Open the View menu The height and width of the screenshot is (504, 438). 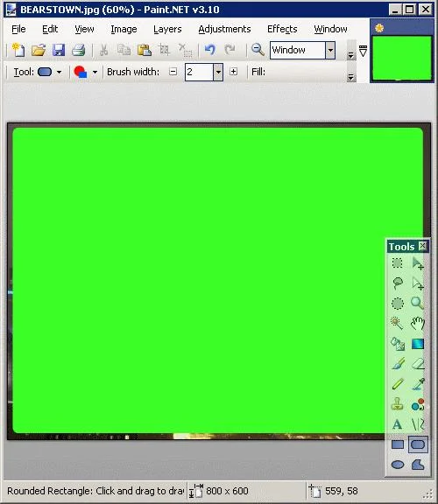pyautogui.click(x=84, y=29)
